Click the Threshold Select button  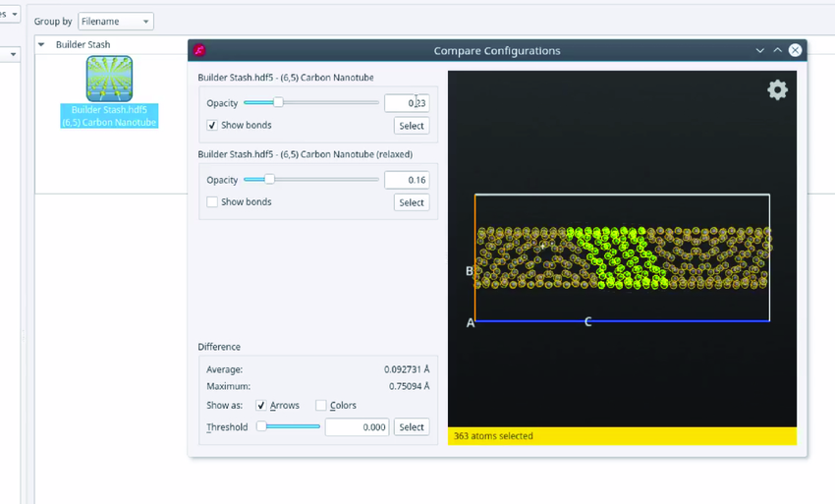pos(411,427)
